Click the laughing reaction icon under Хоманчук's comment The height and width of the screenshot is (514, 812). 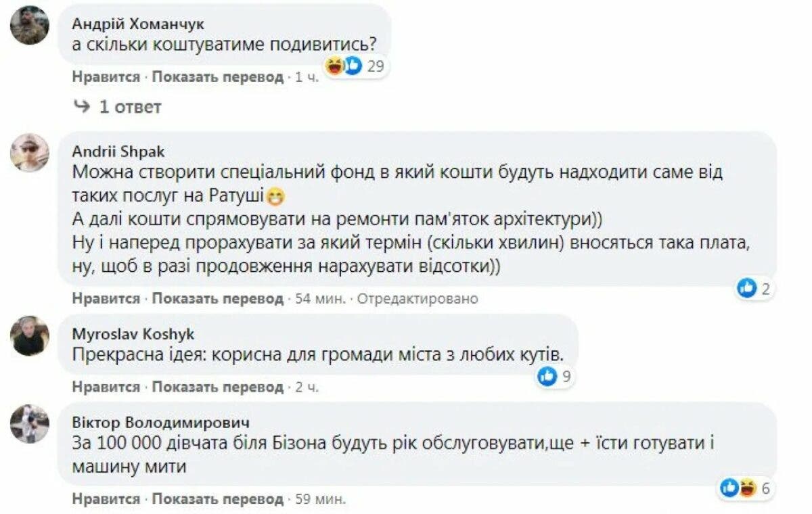pos(332,67)
